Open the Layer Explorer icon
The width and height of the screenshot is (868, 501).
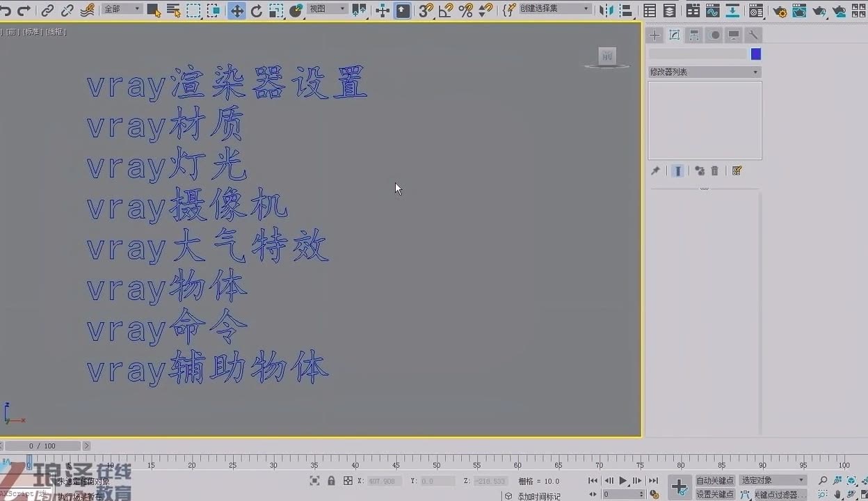[x=669, y=10]
